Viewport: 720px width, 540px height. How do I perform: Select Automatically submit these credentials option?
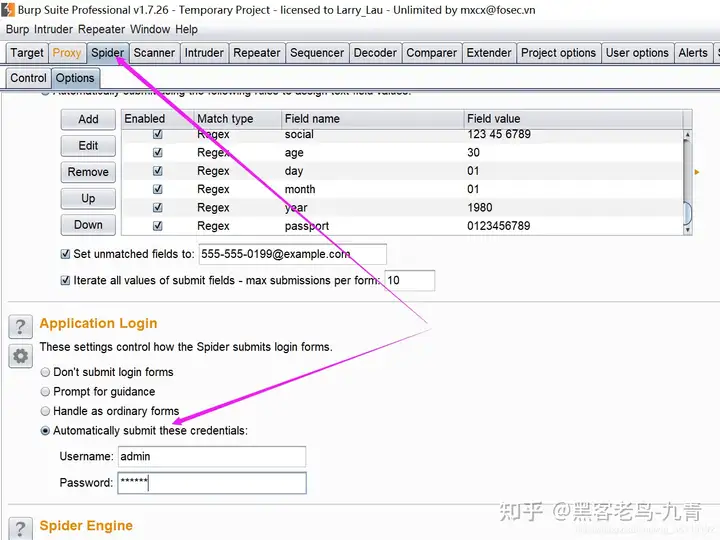(45, 431)
